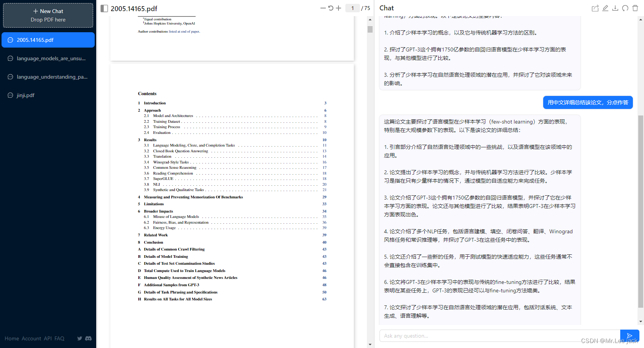Image resolution: width=644 pixels, height=348 pixels.
Task: Open 'Training Process' contents entry
Action: click(166, 127)
